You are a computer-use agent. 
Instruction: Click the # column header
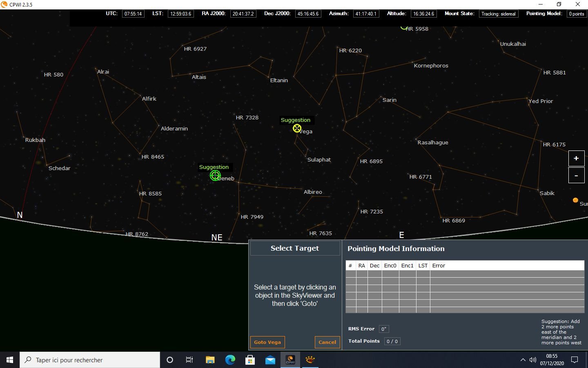coord(350,266)
